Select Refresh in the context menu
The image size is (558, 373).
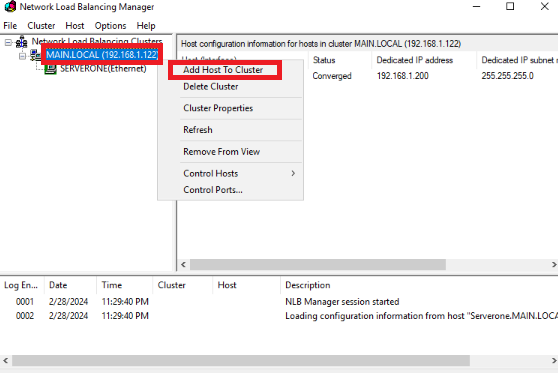pos(198,130)
